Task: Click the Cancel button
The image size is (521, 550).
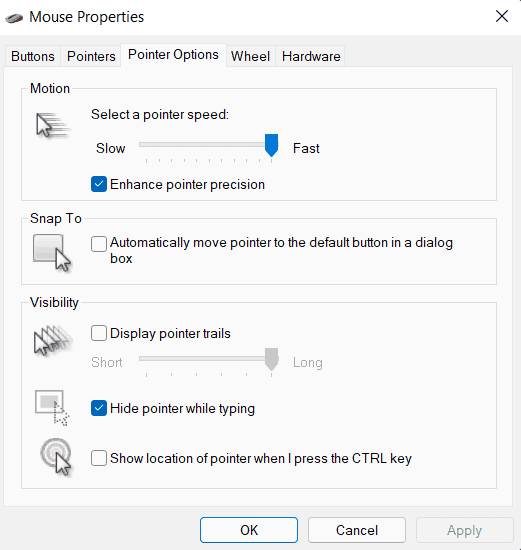Action: click(357, 530)
